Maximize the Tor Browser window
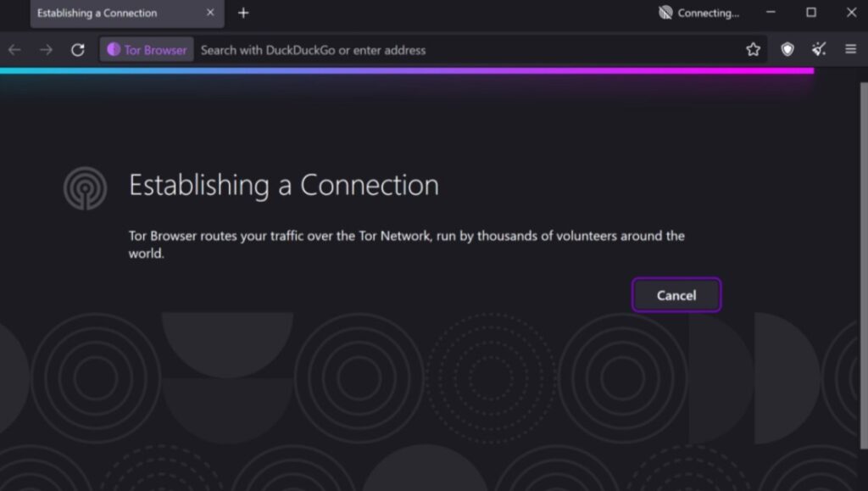The height and width of the screenshot is (491, 868). (x=811, y=12)
